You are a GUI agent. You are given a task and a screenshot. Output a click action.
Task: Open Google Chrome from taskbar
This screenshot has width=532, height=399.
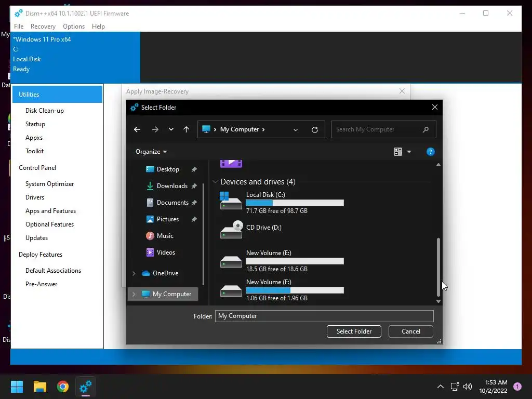point(63,387)
